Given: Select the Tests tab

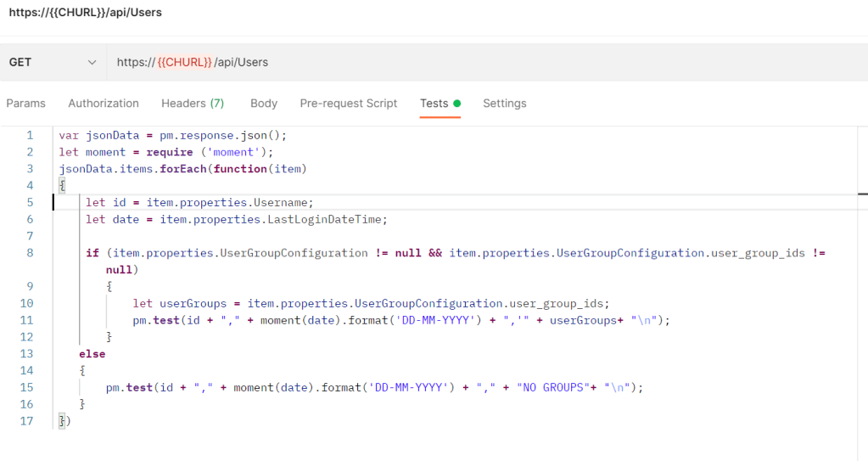Looking at the screenshot, I should pyautogui.click(x=434, y=104).
